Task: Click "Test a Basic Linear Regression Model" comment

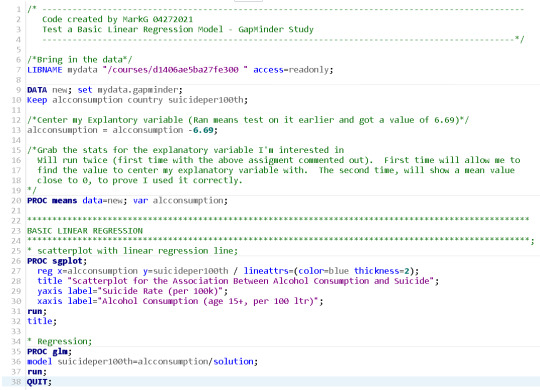Action: (x=133, y=29)
